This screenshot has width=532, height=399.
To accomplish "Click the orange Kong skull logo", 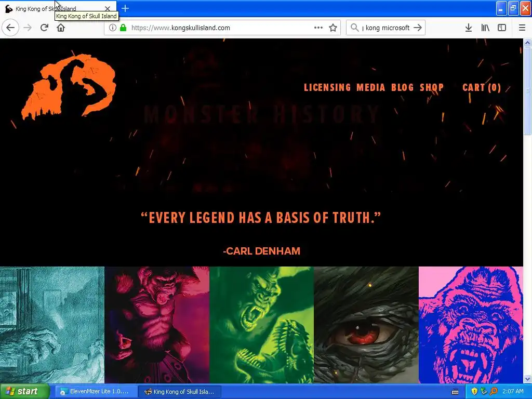I will tap(69, 87).
